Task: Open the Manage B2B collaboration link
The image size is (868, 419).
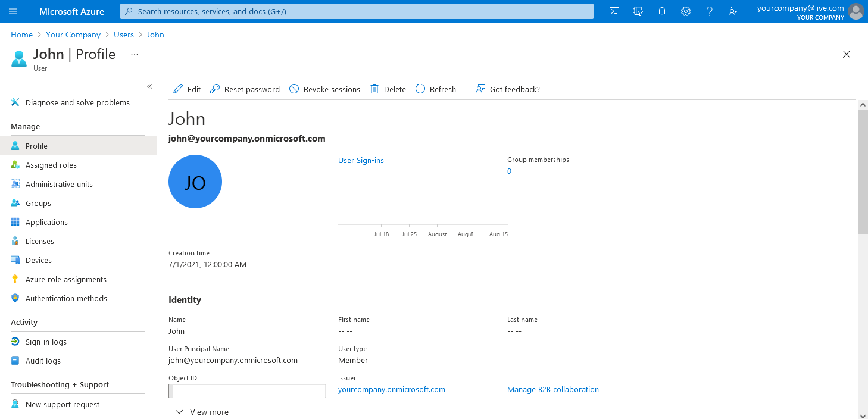Action: pos(552,389)
